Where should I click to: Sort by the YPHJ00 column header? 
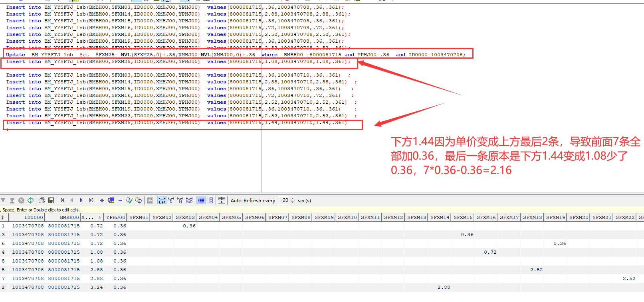coord(115,217)
